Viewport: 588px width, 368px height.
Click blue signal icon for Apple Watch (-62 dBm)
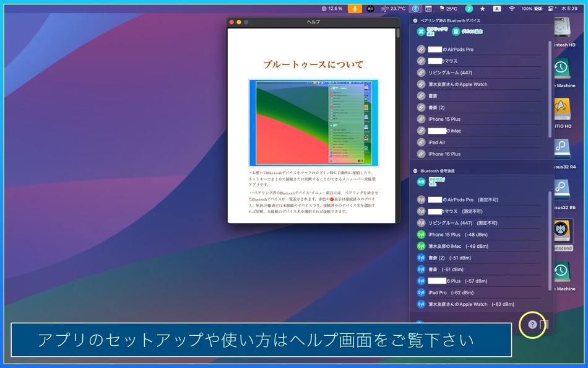point(421,304)
